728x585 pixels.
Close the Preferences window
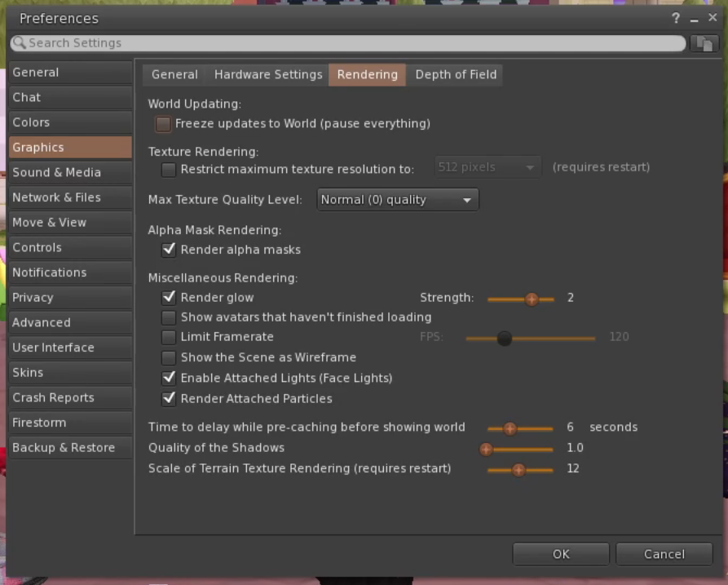[x=713, y=18]
